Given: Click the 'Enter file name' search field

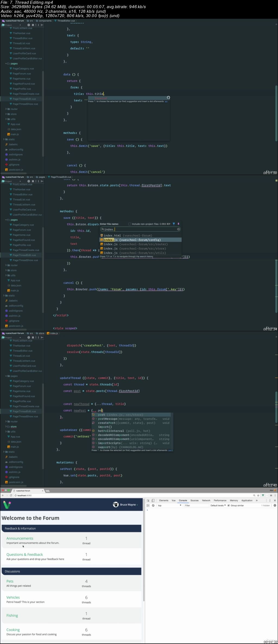Looking at the screenshot, I should [x=141, y=229].
